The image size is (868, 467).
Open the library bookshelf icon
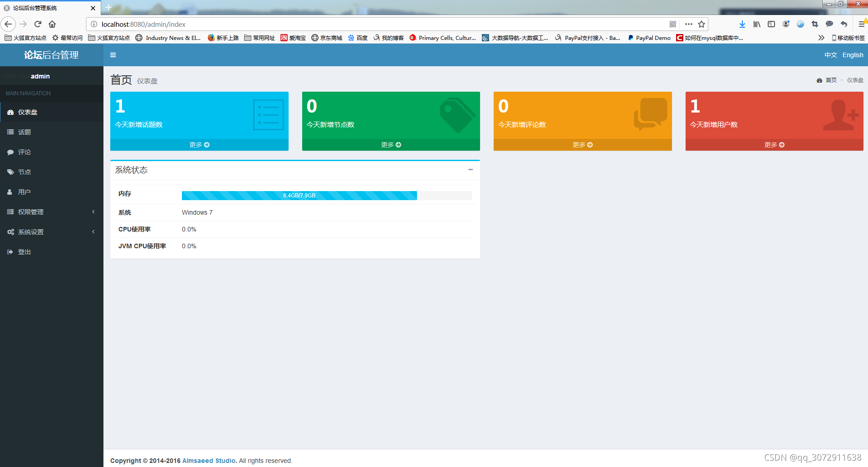click(757, 24)
